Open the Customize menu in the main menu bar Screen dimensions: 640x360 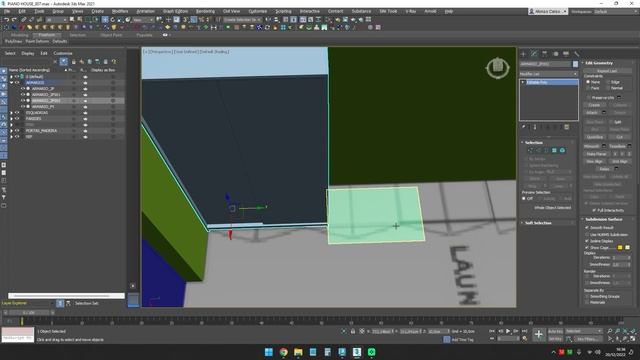point(258,11)
